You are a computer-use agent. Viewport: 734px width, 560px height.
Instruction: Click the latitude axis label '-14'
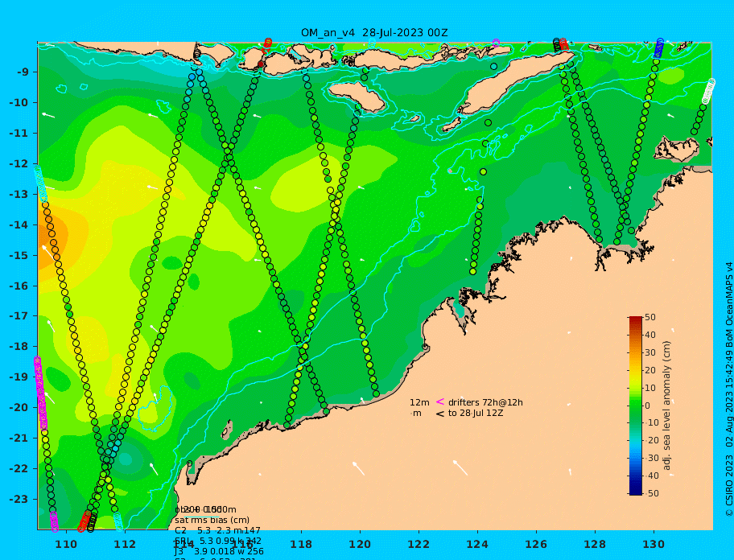tap(19, 225)
